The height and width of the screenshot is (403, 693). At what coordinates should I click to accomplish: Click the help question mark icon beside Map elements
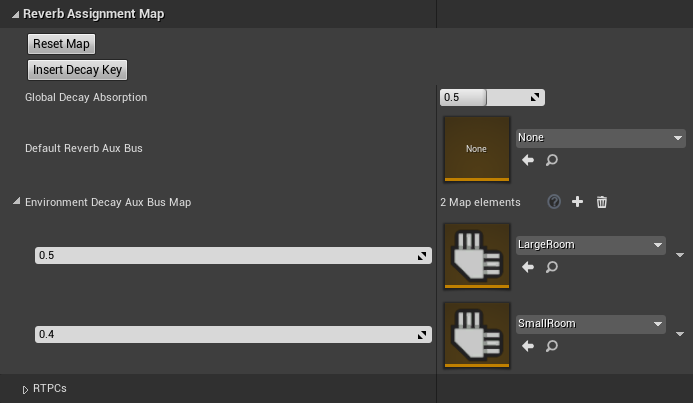coord(554,202)
